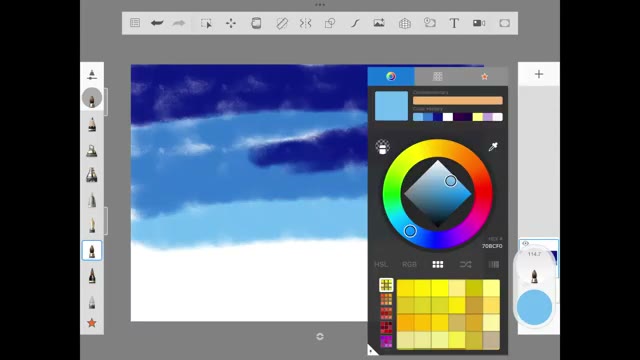The width and height of the screenshot is (640, 360).
Task: Open the main menu list icon
Action: (135, 23)
